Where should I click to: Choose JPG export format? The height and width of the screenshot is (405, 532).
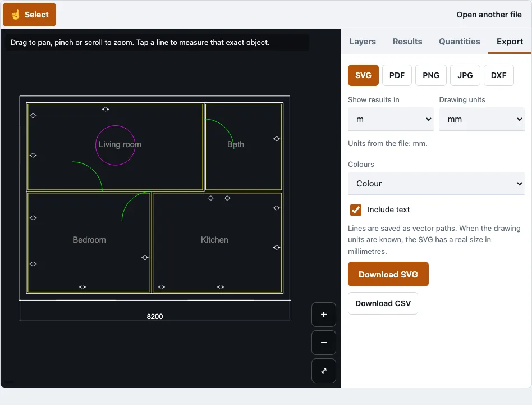pos(465,75)
